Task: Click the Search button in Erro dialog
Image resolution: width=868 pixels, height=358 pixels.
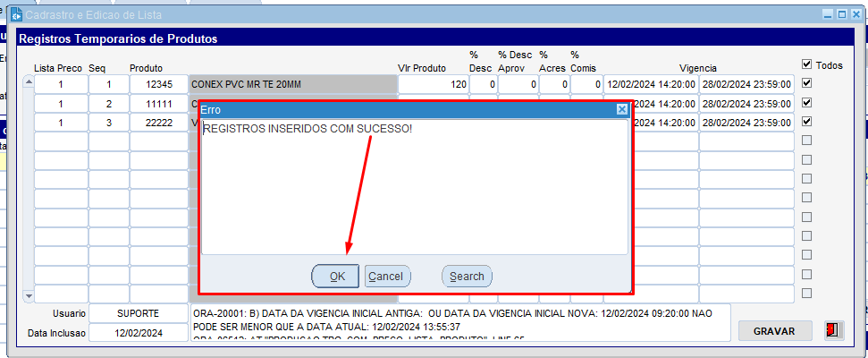Action: pos(467,276)
